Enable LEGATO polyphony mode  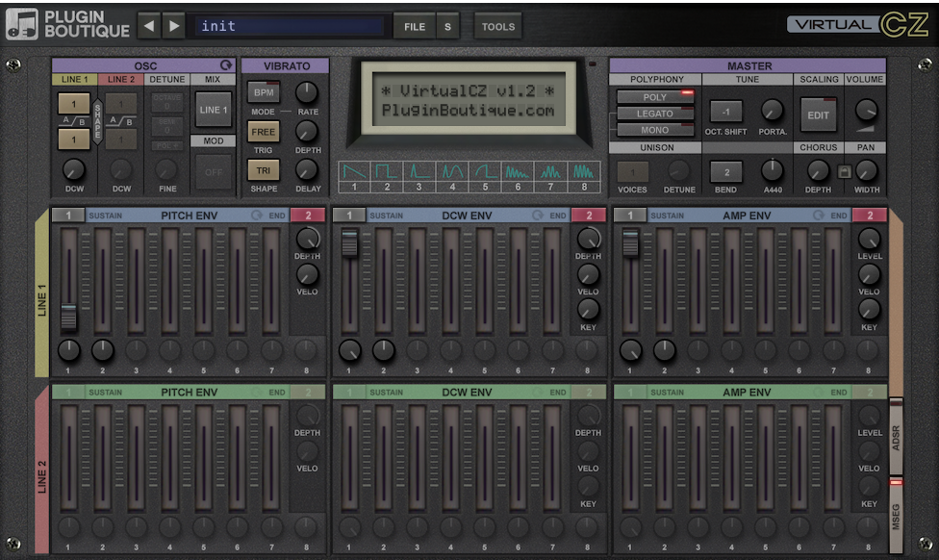(x=655, y=114)
